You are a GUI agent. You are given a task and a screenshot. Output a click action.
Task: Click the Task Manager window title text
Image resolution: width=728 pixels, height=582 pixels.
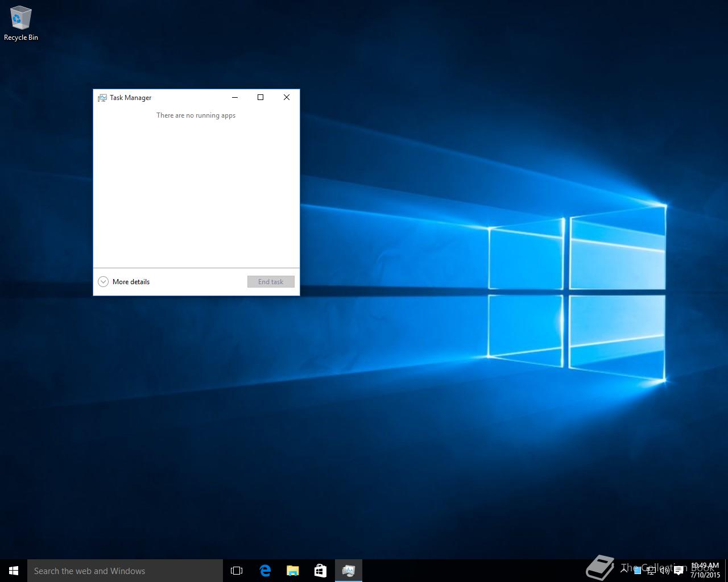pos(130,98)
